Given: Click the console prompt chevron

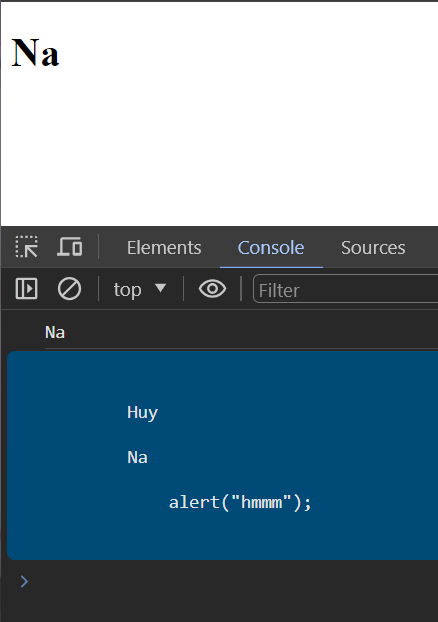Looking at the screenshot, I should click(x=24, y=582).
